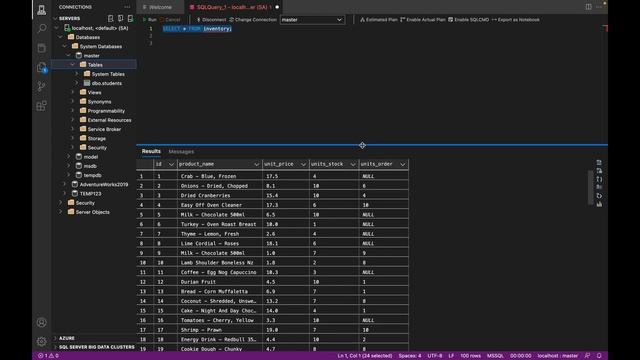Click errors and warnings count in status bar
Image resolution: width=640 pixels, height=360 pixels.
pyautogui.click(x=48, y=356)
